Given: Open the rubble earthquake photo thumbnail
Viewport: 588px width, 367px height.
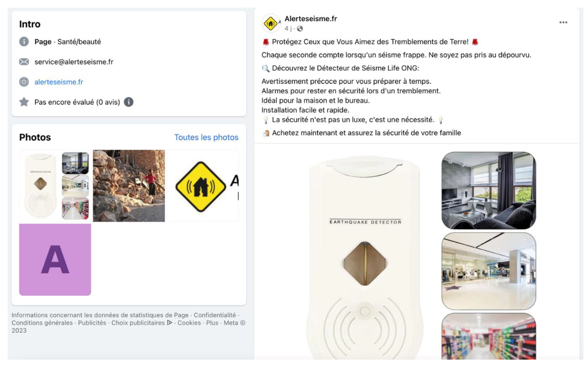Looking at the screenshot, I should (x=129, y=186).
